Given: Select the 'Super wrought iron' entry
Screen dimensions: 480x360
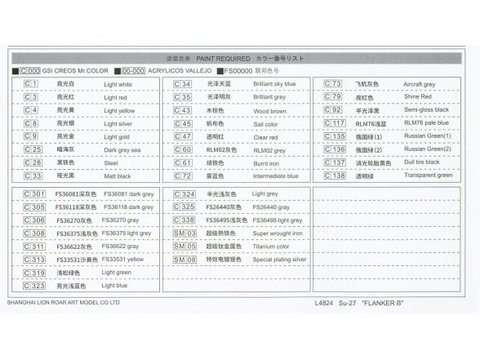Looking at the screenshot, I should pyautogui.click(x=278, y=233).
